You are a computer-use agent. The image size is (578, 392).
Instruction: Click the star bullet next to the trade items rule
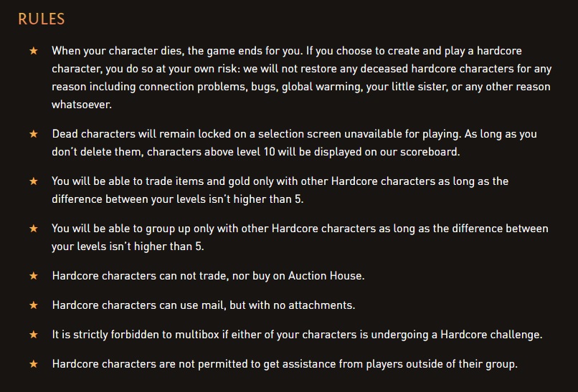coord(34,181)
